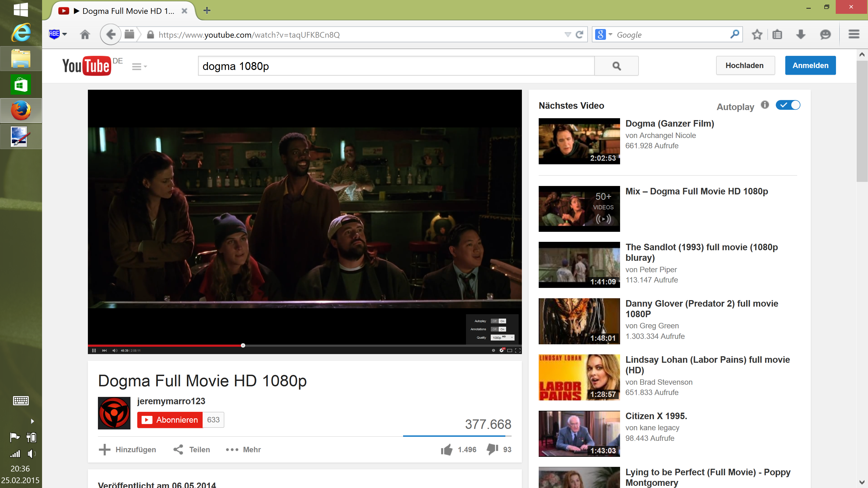This screenshot has width=868, height=488.
Task: Open Windows Store from taskbar
Action: 21,85
